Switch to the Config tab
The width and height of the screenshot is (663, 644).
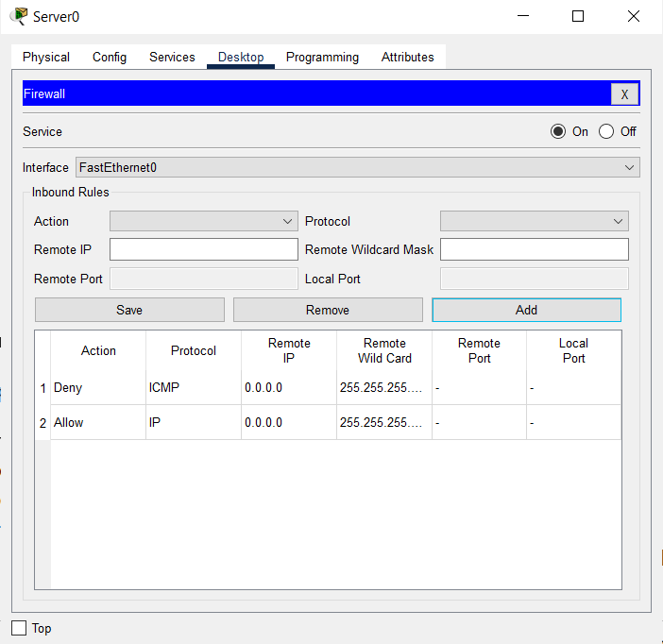[x=110, y=57]
